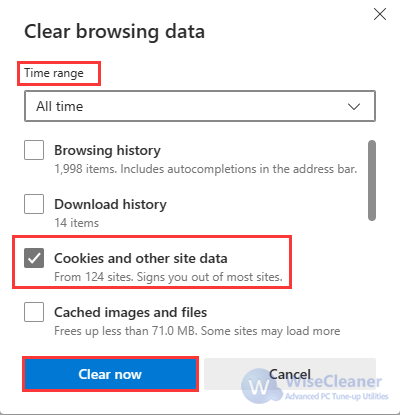Click the Cached images and files label
This screenshot has width=400, height=415.
[x=130, y=312]
